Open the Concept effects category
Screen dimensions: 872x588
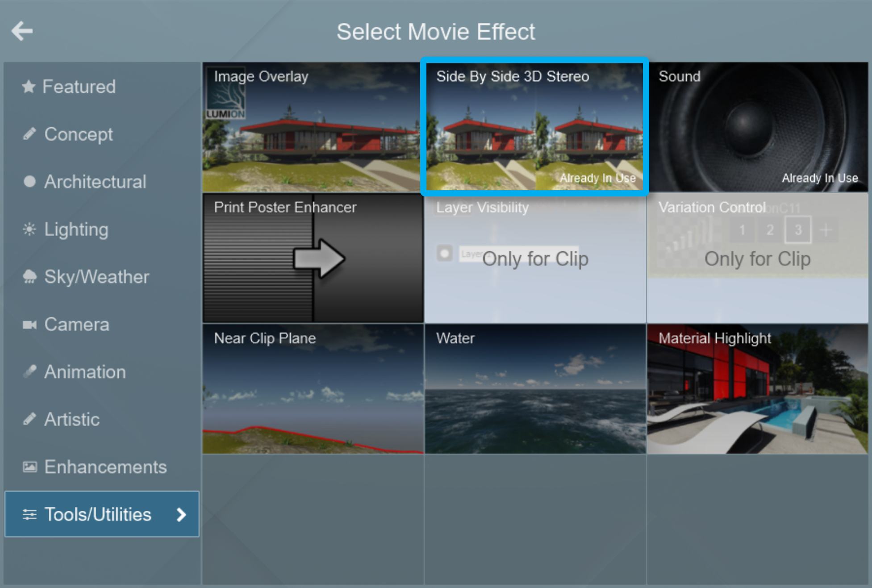click(x=78, y=134)
